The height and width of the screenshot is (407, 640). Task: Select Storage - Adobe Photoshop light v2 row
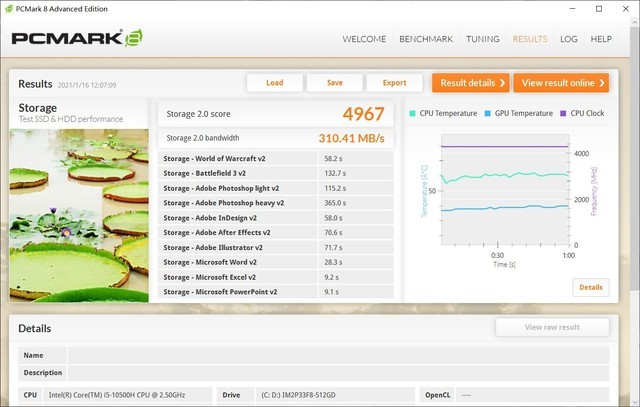tap(276, 188)
